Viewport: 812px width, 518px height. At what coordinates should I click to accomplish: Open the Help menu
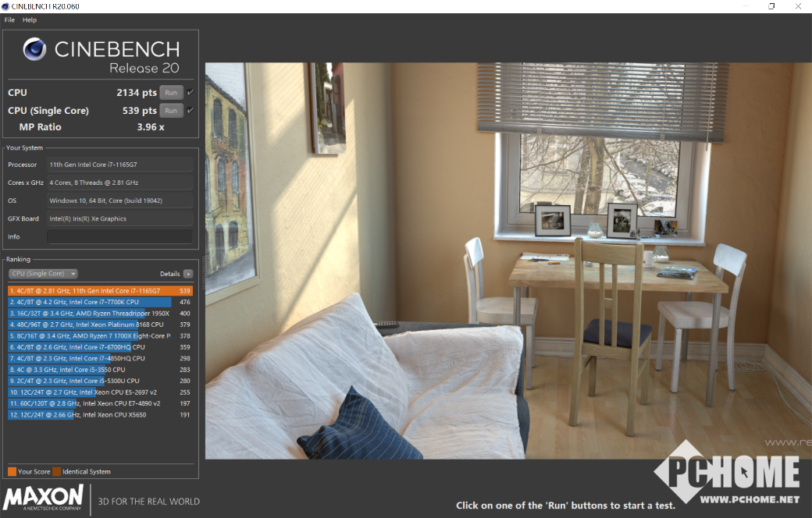coord(30,20)
